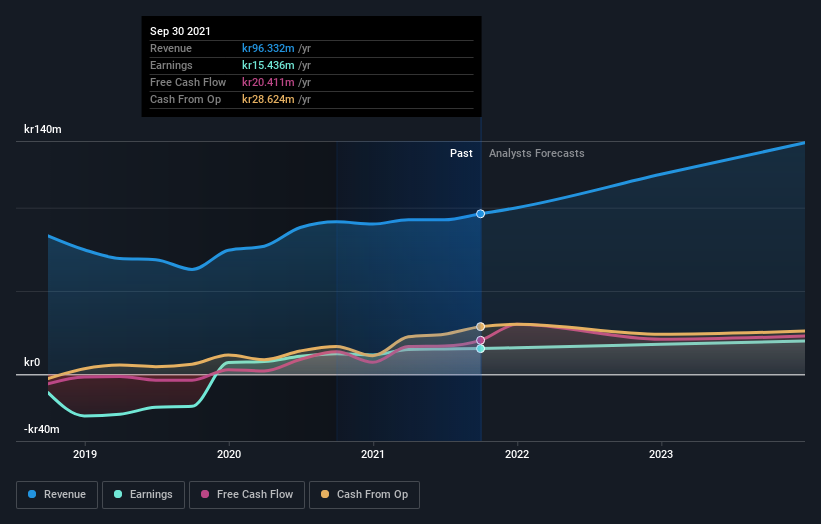Image resolution: width=821 pixels, height=524 pixels.
Task: Click the Revenue row label in tooltip
Action: 171,48
